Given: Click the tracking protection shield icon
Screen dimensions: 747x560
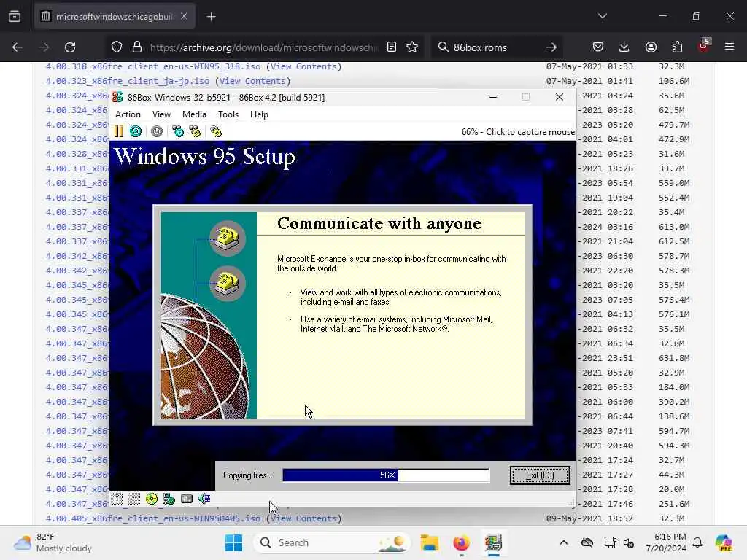Looking at the screenshot, I should pos(117,47).
